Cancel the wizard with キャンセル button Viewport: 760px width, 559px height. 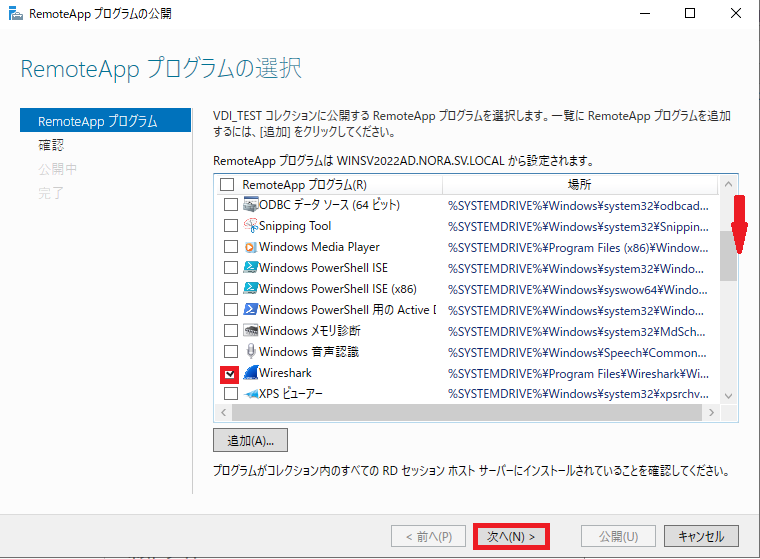[701, 537]
